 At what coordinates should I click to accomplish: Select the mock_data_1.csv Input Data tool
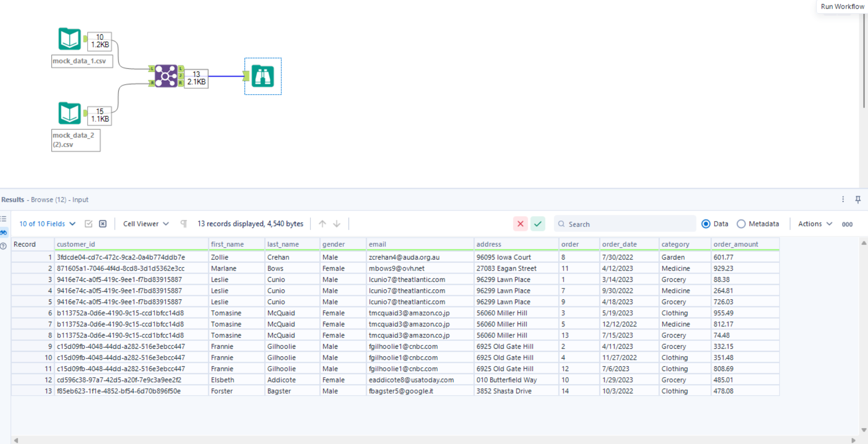(69, 39)
